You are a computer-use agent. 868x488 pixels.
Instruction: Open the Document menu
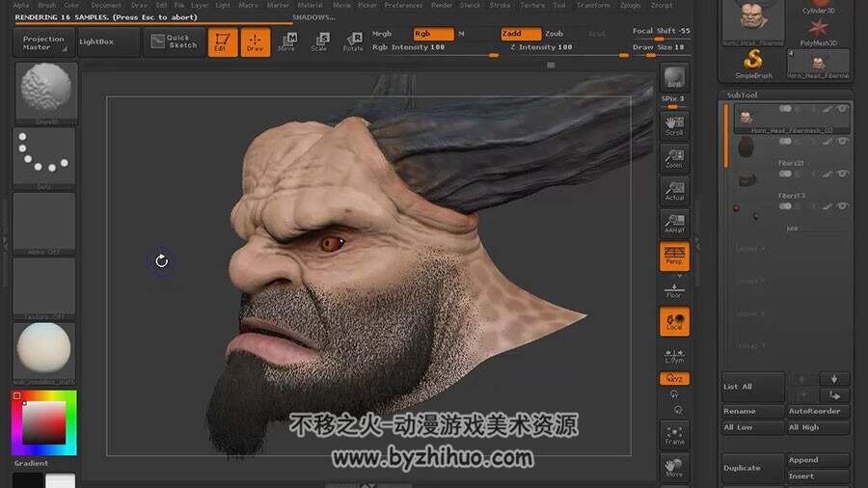(x=106, y=5)
